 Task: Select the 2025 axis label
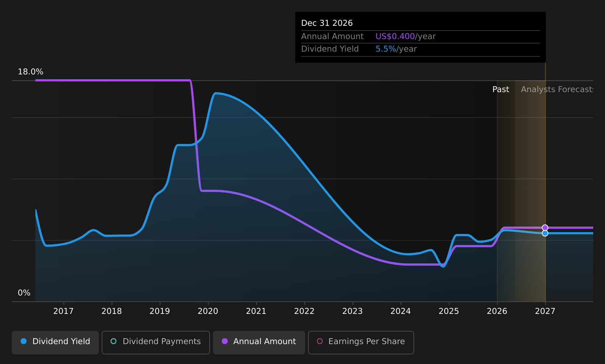(449, 311)
